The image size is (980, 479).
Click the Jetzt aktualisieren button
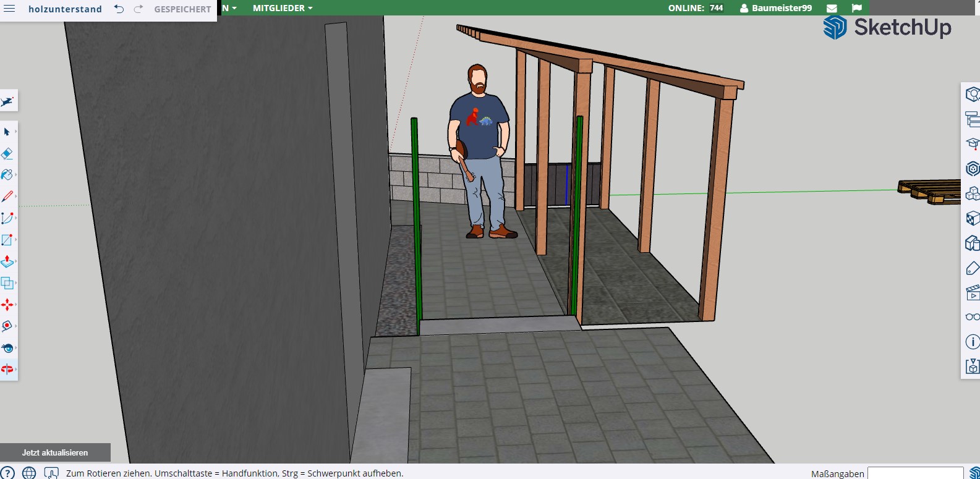(x=55, y=452)
